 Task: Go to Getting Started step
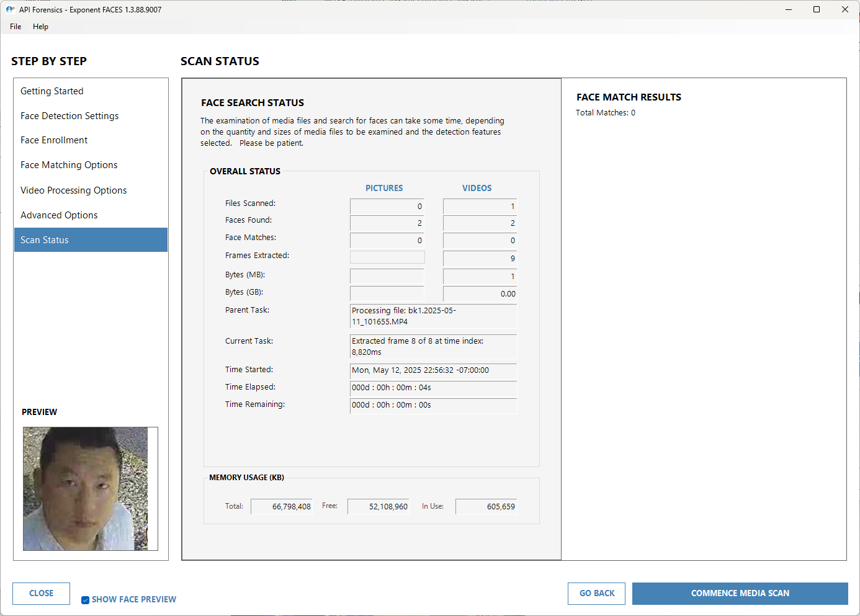[52, 91]
